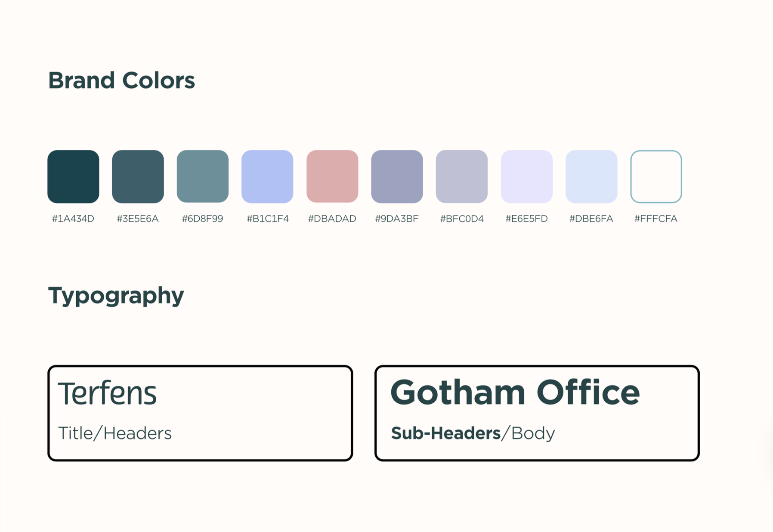Click the Title/Headers label
773x532 pixels.
[115, 433]
